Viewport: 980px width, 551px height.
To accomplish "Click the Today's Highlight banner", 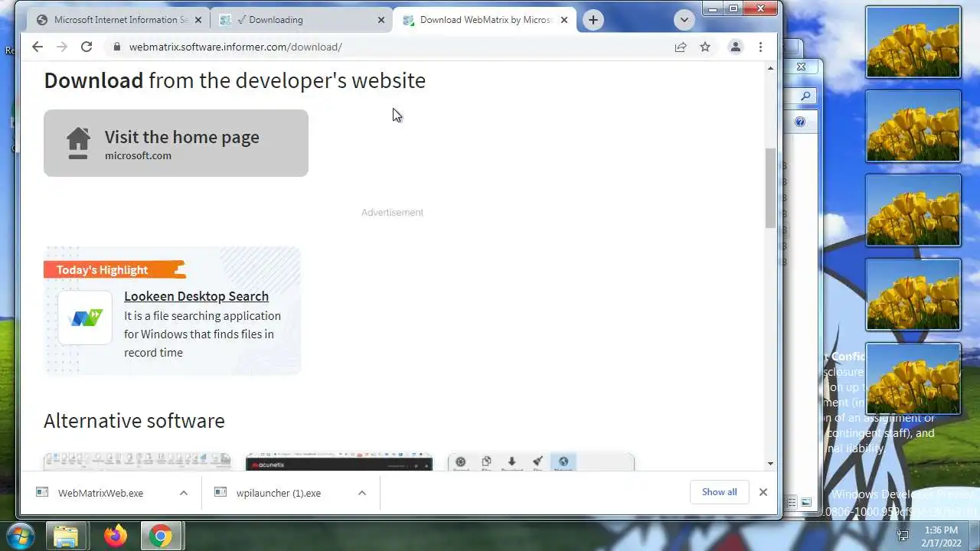I will tap(115, 269).
